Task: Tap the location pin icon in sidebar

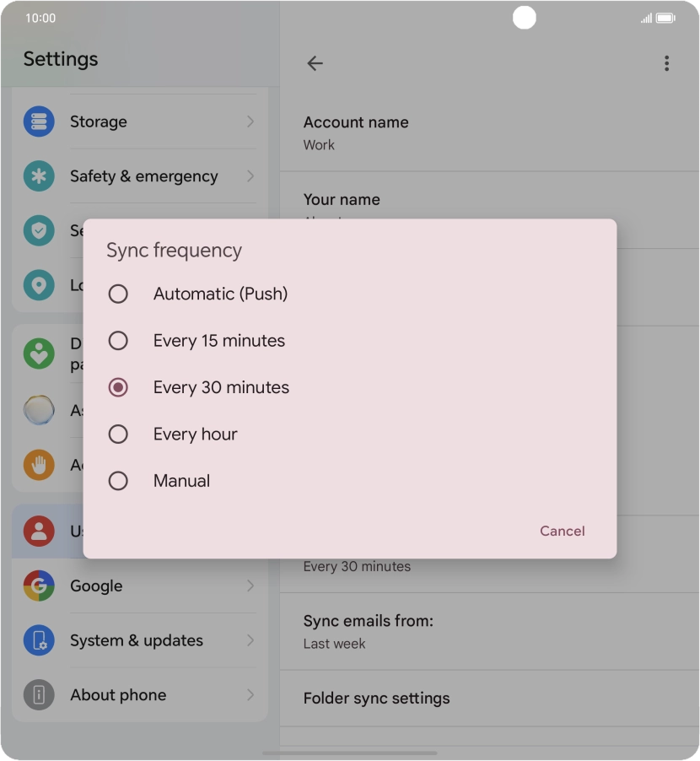Action: [x=39, y=285]
